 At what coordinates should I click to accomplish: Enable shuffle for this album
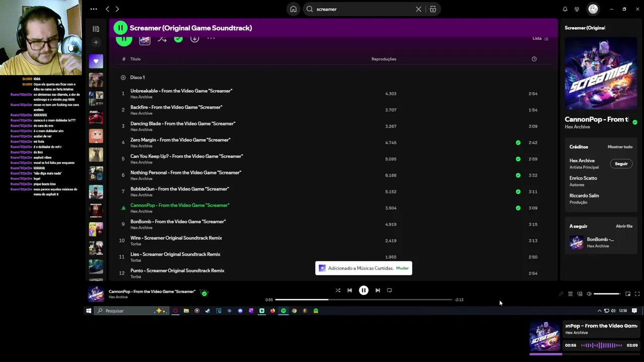click(x=162, y=39)
